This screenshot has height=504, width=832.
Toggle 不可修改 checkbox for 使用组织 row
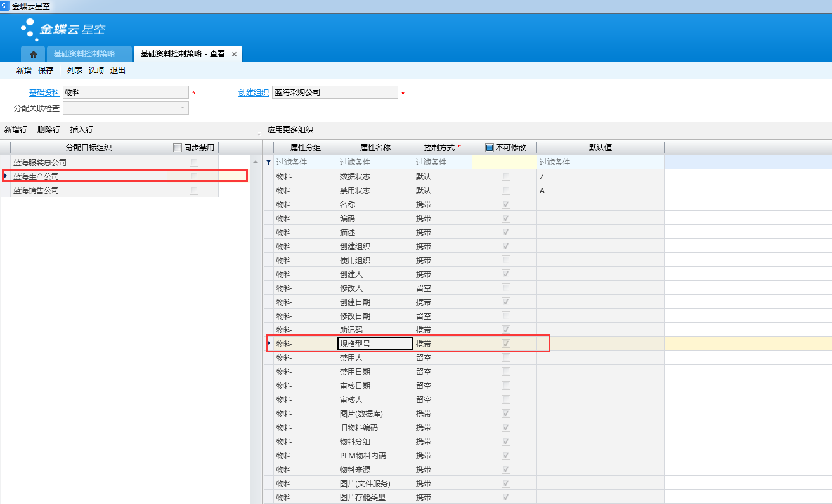[x=505, y=260]
